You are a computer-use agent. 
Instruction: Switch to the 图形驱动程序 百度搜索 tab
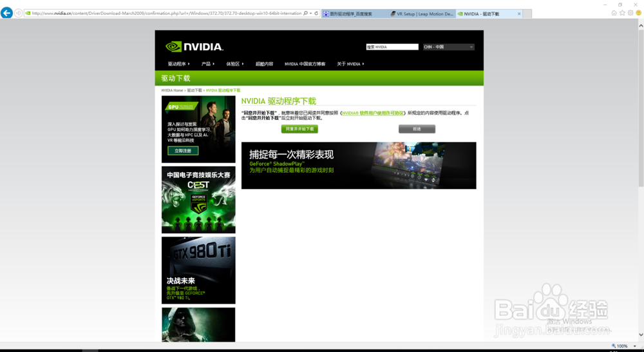point(354,14)
